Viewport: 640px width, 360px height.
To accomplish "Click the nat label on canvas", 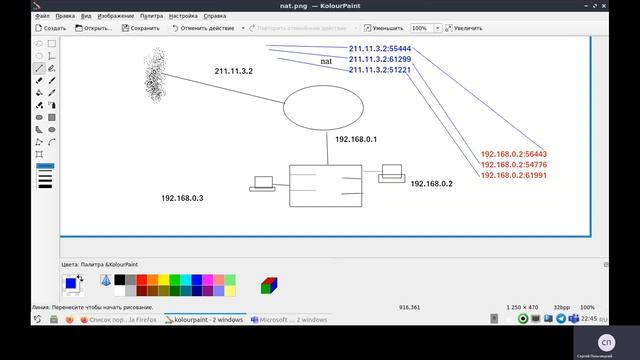I will tap(326, 61).
